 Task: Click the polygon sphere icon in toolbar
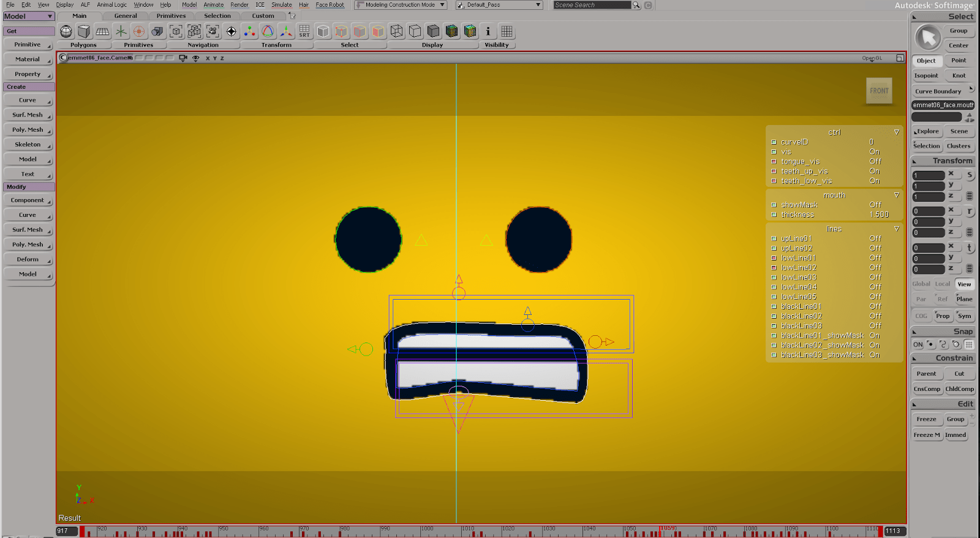pyautogui.click(x=66, y=31)
